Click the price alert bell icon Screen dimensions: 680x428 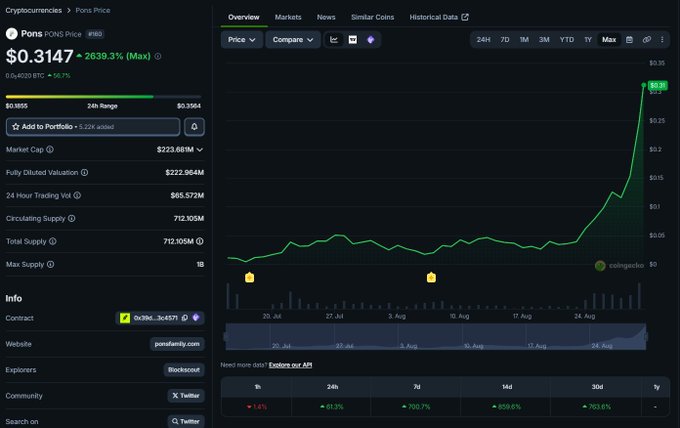(x=194, y=127)
